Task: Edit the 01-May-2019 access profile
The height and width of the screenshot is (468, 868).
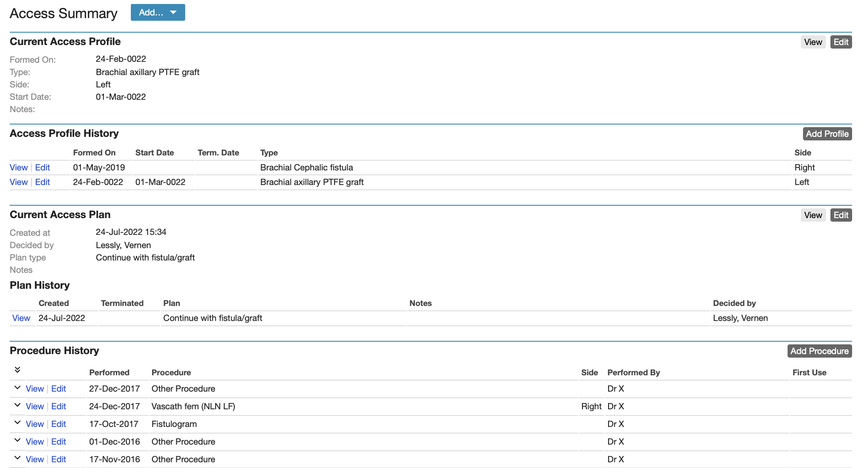Action: point(42,167)
